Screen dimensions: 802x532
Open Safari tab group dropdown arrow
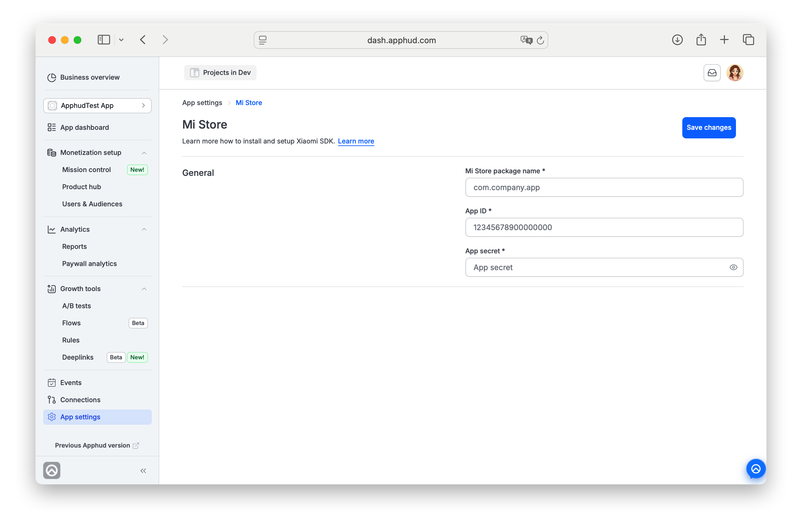[121, 40]
